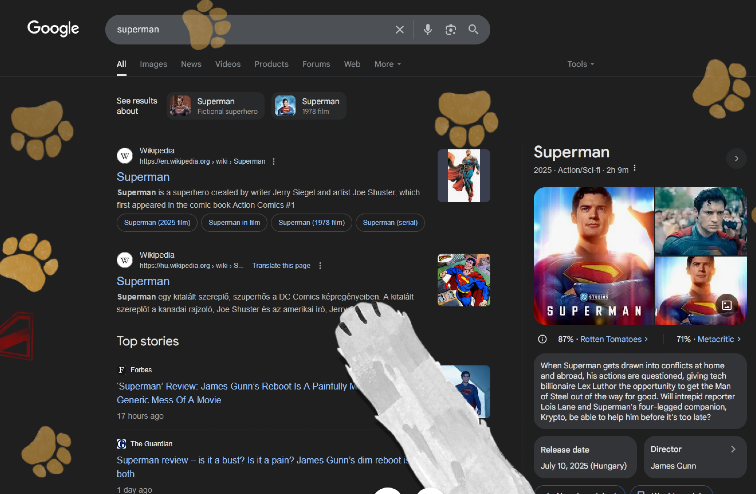Open the top-right movie still of Superman in crowd
756x494 pixels.
(701, 221)
